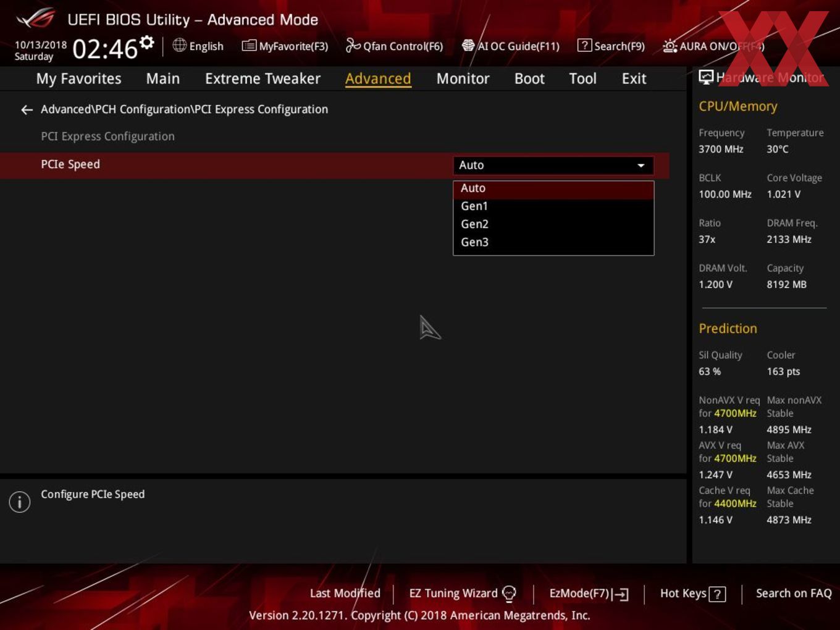
Task: Select the Advanced tab
Action: pos(378,78)
